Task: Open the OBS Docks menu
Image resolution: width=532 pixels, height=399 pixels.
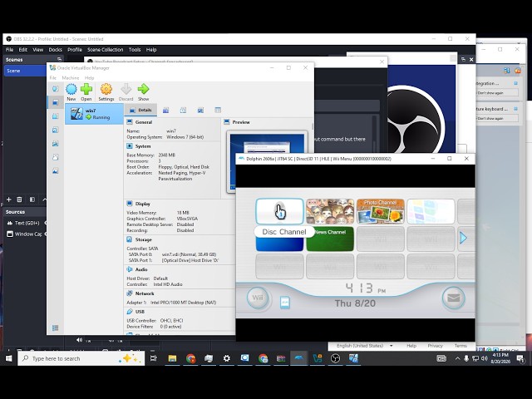Action: tap(55, 50)
